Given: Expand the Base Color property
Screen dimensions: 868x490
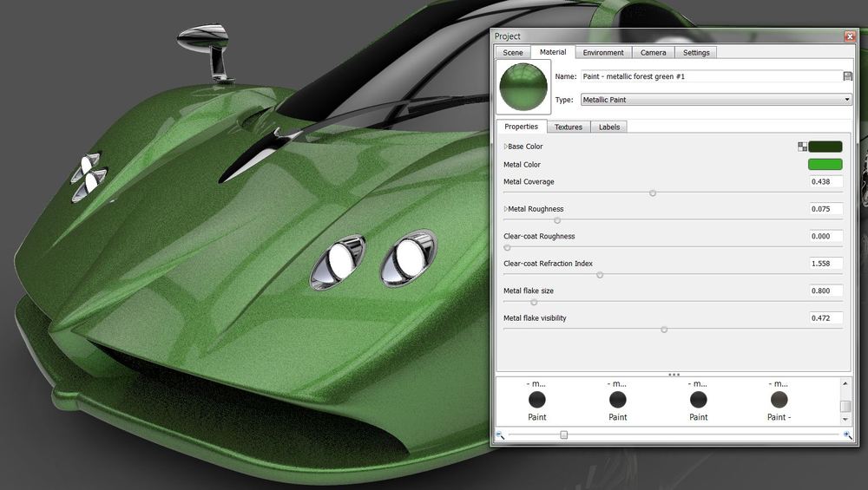Looking at the screenshot, I should tap(506, 147).
